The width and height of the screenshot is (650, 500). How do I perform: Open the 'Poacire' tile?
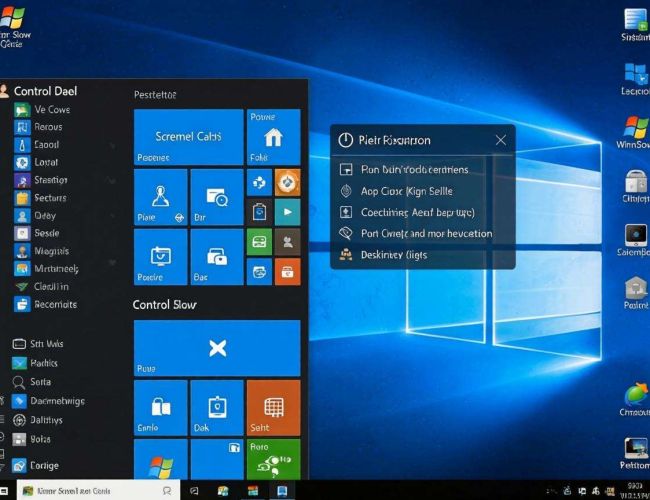pyautogui.click(x=161, y=257)
